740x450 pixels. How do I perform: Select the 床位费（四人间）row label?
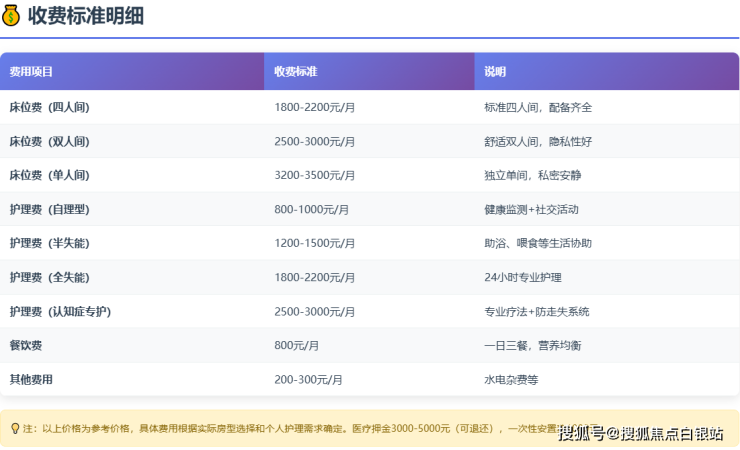pos(50,107)
